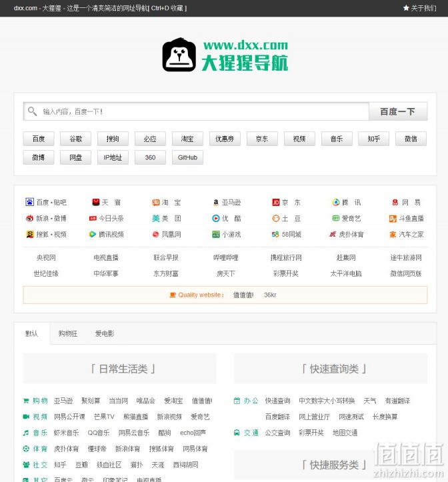448x482 pixels.
Task: Open the 芒果TV link
Action: click(x=104, y=417)
